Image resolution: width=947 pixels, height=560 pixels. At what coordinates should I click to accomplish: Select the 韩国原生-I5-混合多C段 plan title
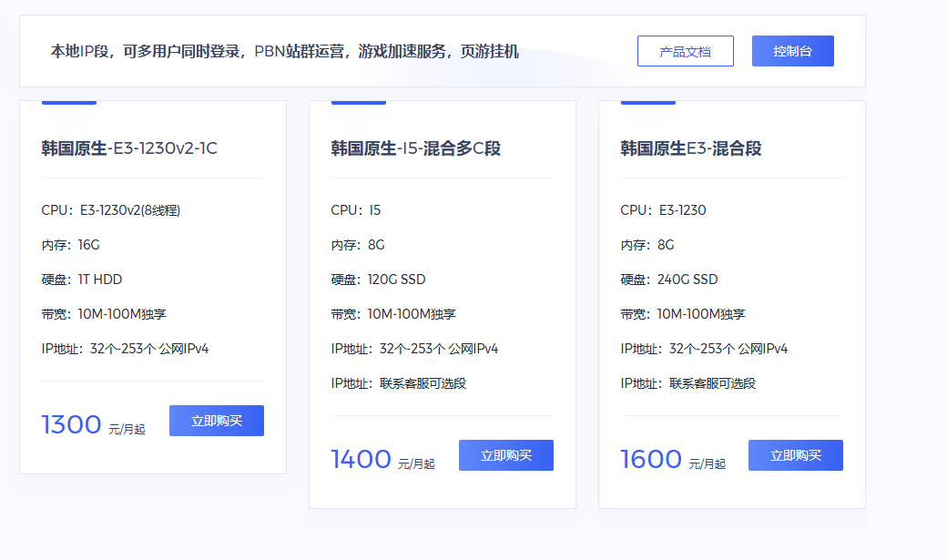click(x=415, y=148)
